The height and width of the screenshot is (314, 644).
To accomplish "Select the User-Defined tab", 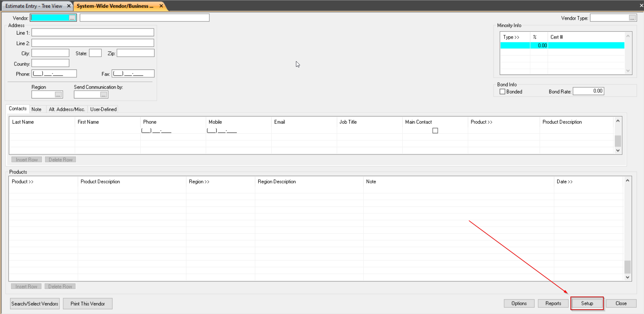I will point(103,109).
